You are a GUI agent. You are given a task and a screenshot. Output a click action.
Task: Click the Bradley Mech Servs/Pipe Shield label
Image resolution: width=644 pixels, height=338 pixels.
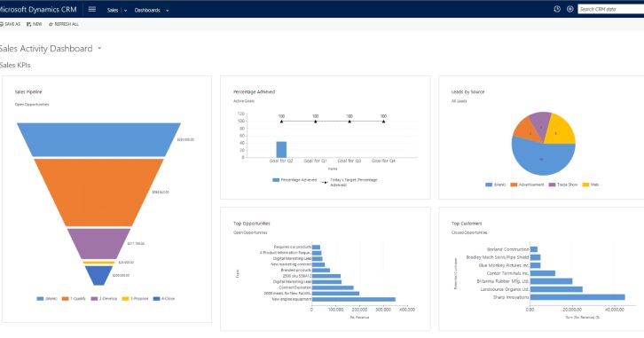click(x=498, y=257)
